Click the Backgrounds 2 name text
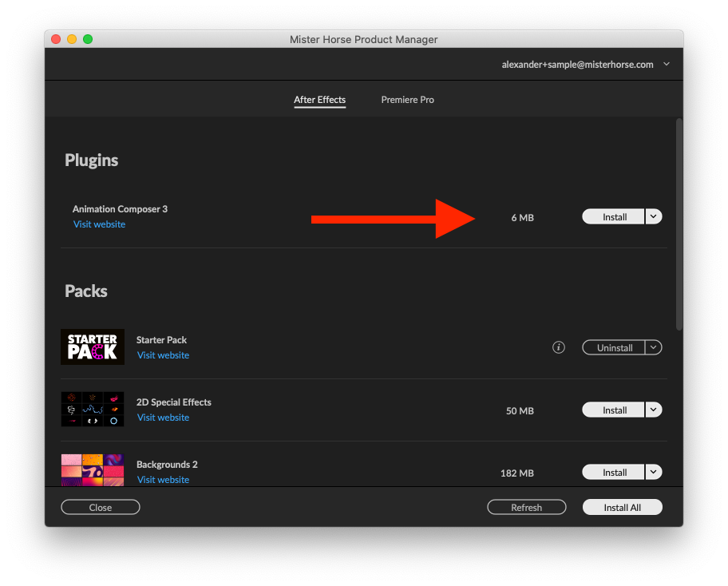The image size is (728, 586). point(167,465)
